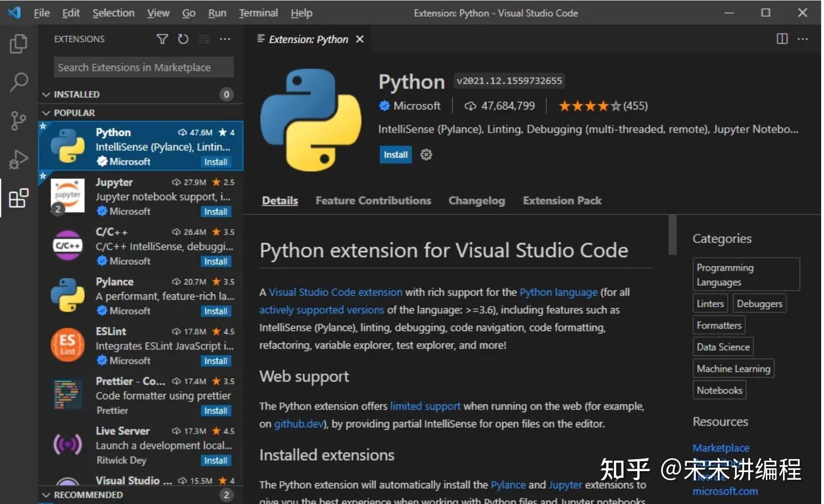Switch to the Changelog tab
This screenshot has height=504, width=824.
point(476,201)
